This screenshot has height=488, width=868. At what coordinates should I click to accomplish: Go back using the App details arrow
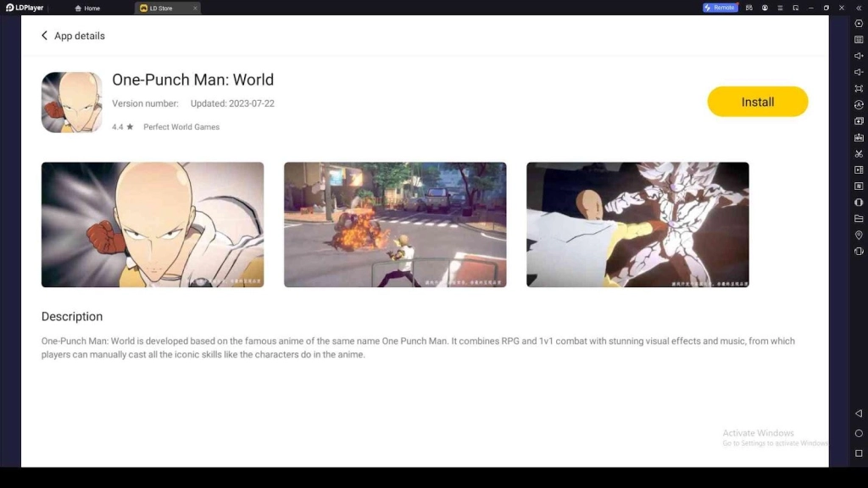coord(44,36)
